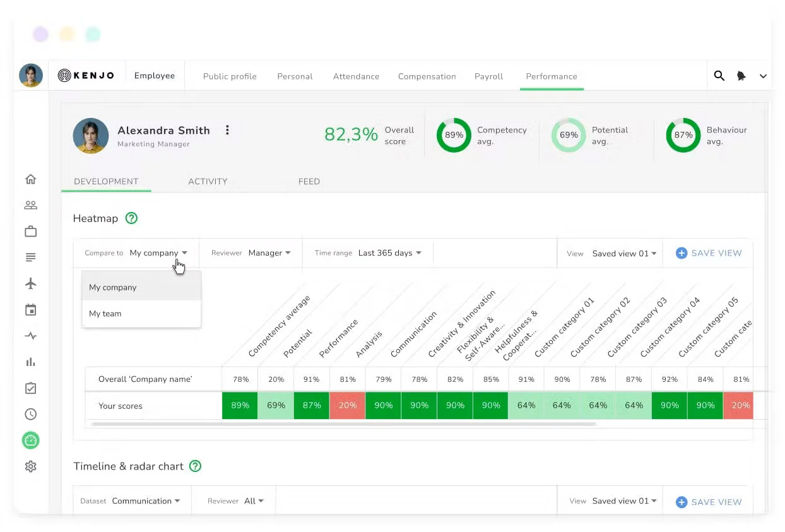Open the notifications bell
The image size is (785, 532).
point(741,75)
